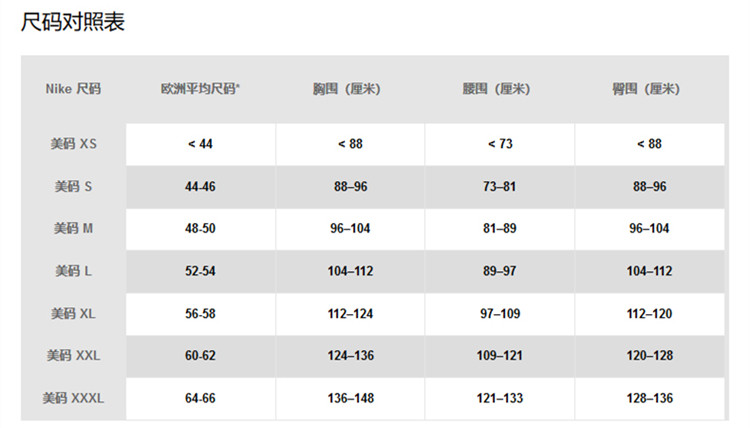Click the 尺码对照表 heading
Screen dimensions: 750x428
click(x=73, y=22)
